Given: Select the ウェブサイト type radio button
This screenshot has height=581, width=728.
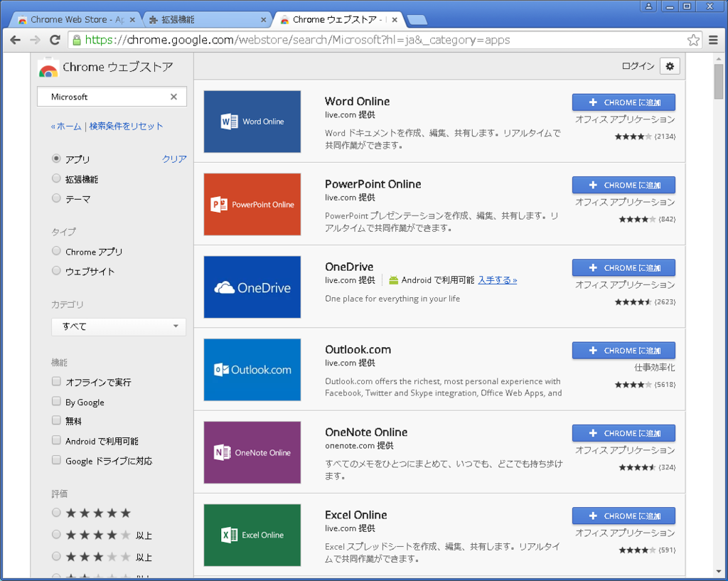Looking at the screenshot, I should click(x=56, y=270).
